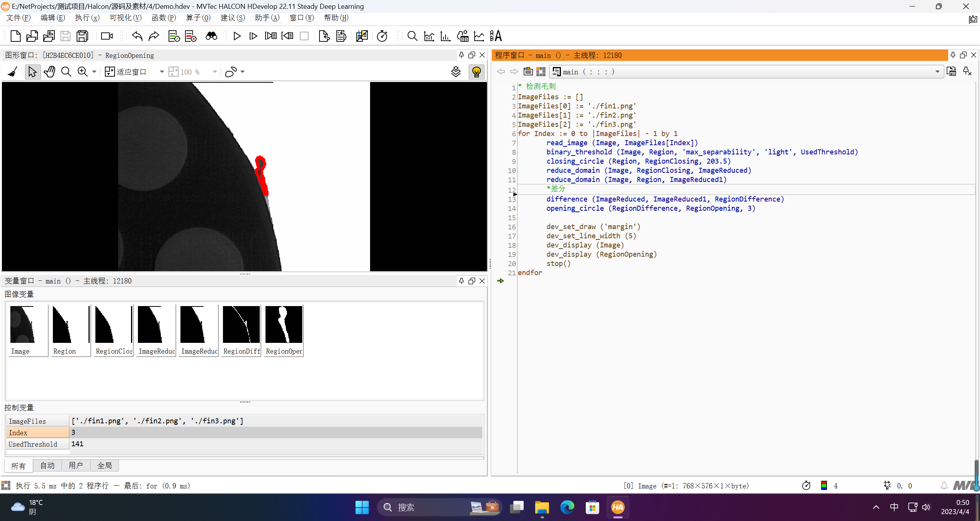
Task: Select the clear window broom icon
Action: 13,72
